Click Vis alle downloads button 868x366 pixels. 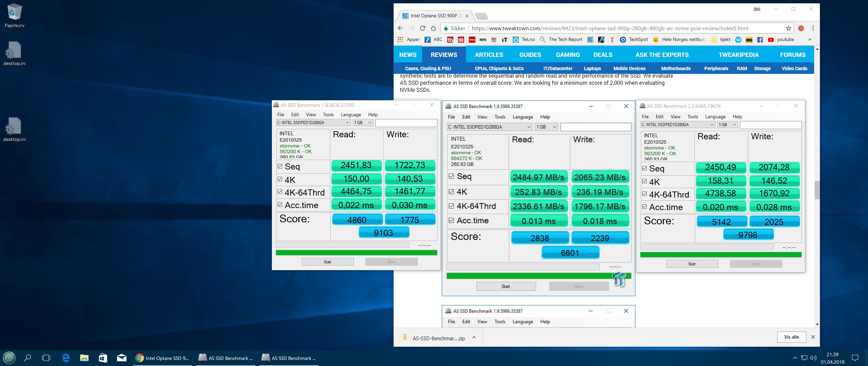791,337
